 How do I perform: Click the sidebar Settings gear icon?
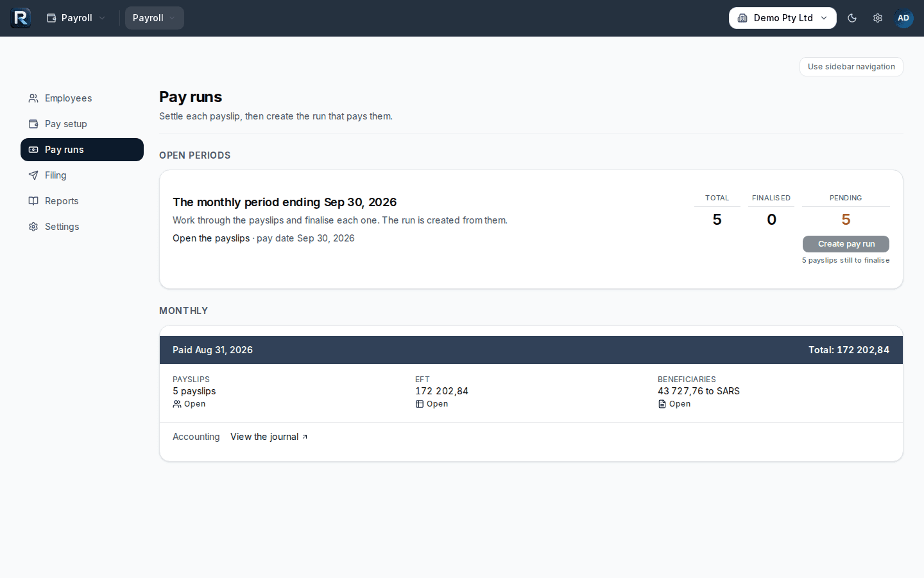coord(33,227)
